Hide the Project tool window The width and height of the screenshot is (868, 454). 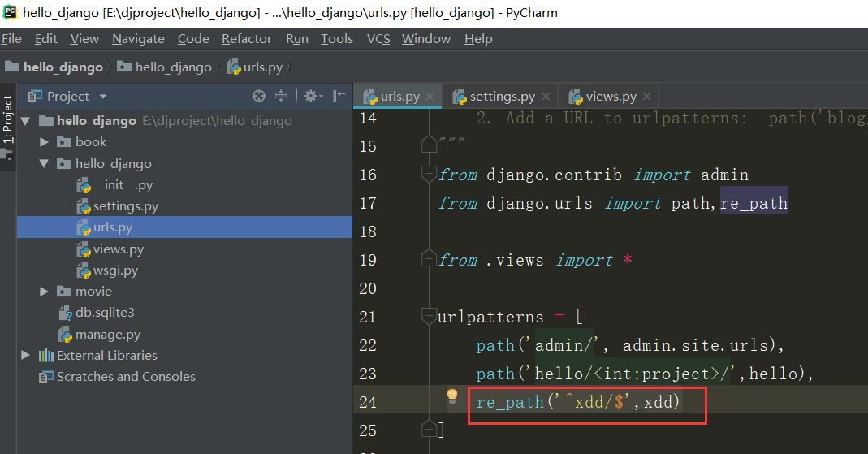pyautogui.click(x=339, y=96)
